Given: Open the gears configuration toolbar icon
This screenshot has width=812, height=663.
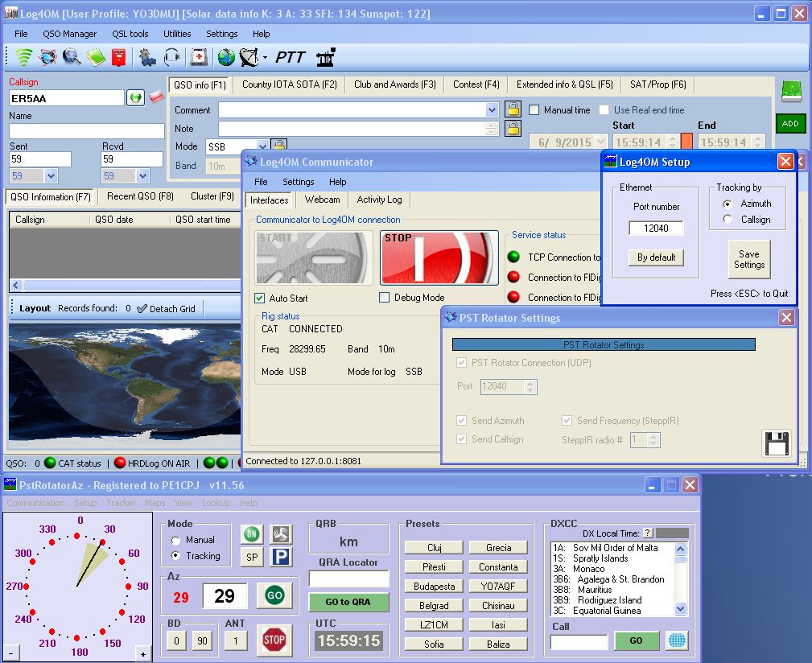Looking at the screenshot, I should click(147, 57).
